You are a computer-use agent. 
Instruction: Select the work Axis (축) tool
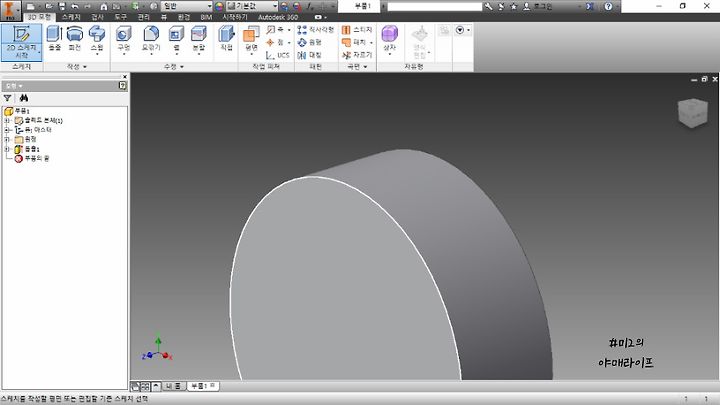[x=277, y=29]
